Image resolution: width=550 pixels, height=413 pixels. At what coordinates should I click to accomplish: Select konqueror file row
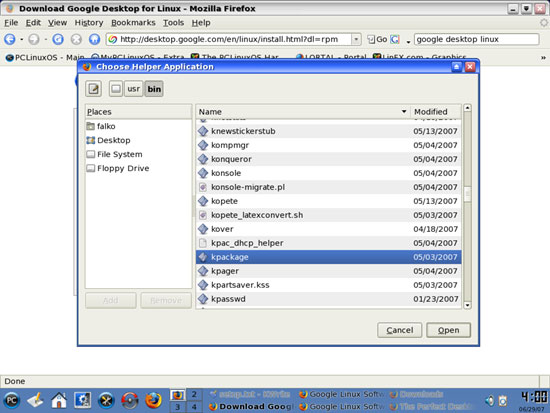[x=329, y=159]
